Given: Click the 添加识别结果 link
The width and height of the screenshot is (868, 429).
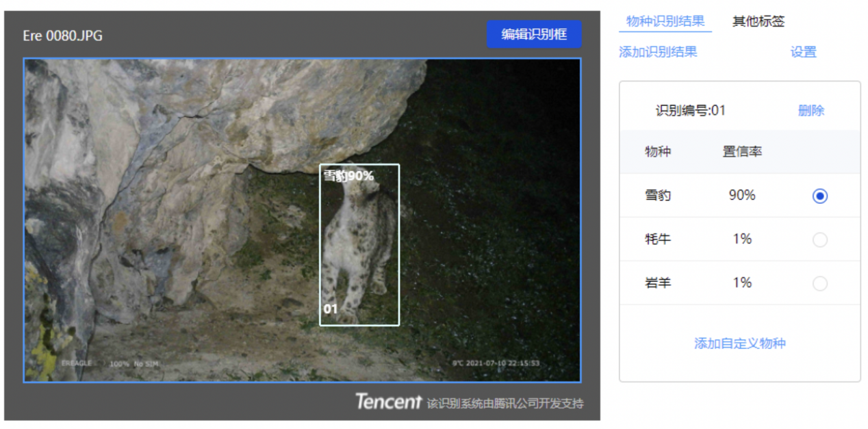Looking at the screenshot, I should (x=658, y=52).
